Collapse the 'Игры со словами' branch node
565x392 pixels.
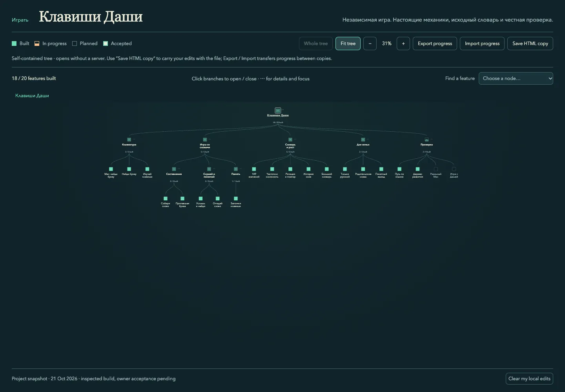pyautogui.click(x=205, y=140)
